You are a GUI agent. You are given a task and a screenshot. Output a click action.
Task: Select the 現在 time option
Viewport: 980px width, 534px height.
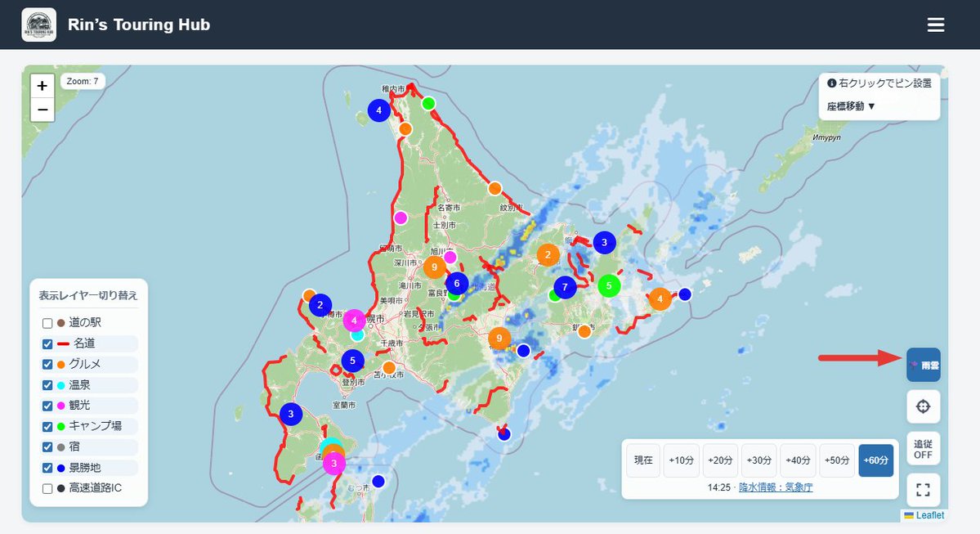coord(643,460)
